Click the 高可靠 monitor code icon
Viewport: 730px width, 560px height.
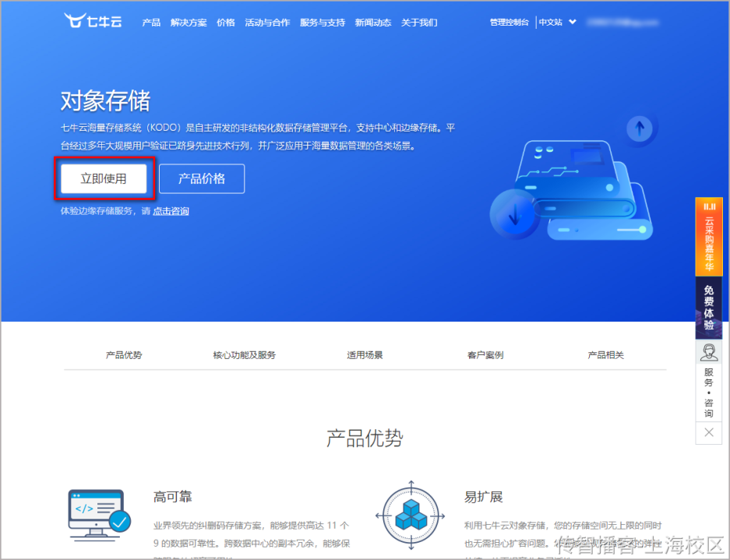click(100, 514)
